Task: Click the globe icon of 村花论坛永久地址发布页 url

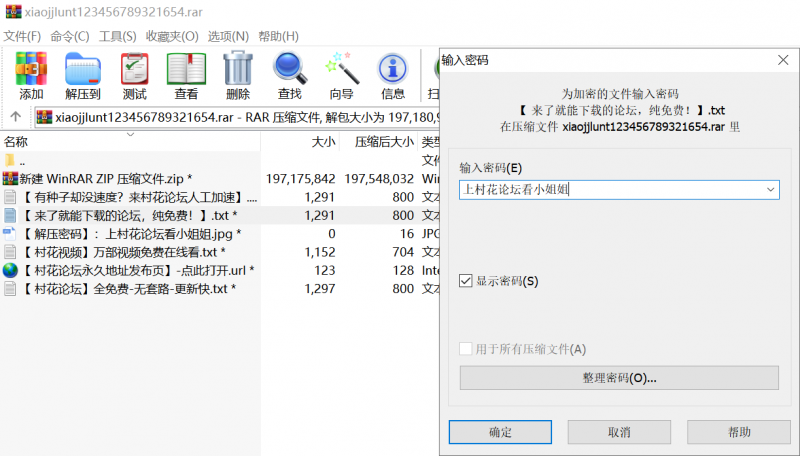Action: [x=10, y=270]
